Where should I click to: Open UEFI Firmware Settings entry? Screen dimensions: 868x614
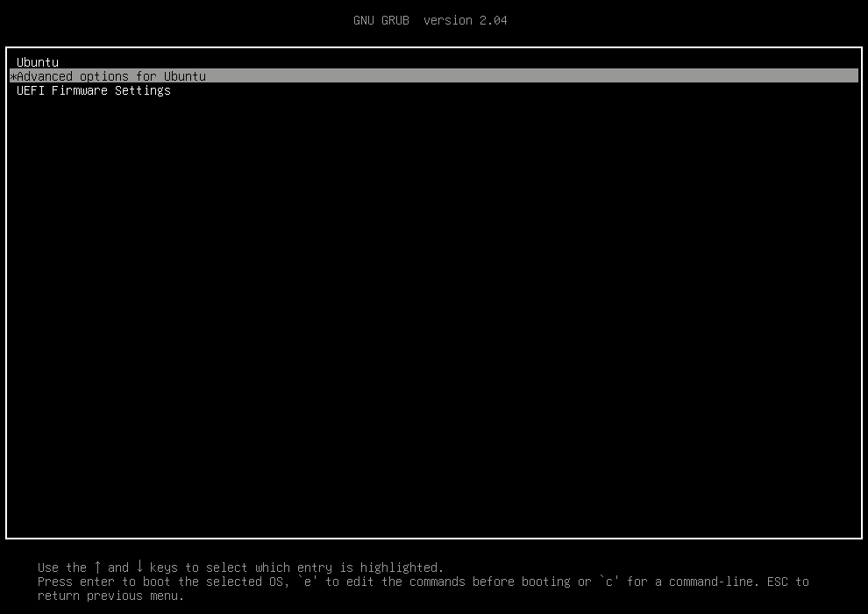coord(94,90)
